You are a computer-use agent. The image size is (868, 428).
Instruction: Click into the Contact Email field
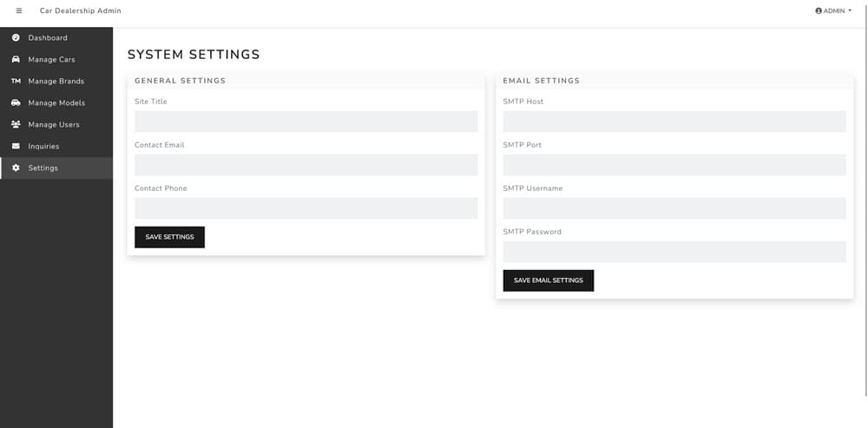(x=306, y=165)
